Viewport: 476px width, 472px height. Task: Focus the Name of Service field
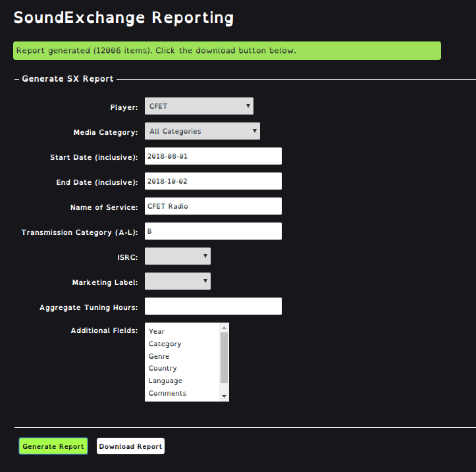point(213,206)
